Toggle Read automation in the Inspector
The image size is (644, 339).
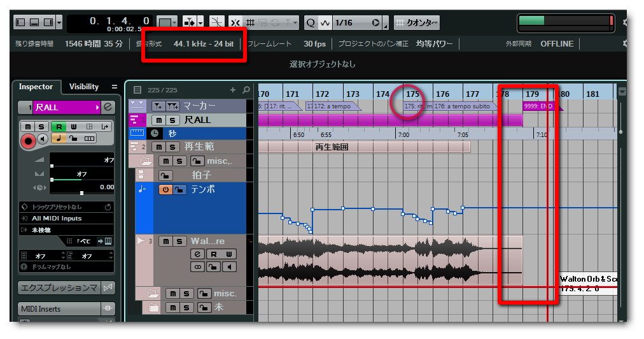coord(59,126)
